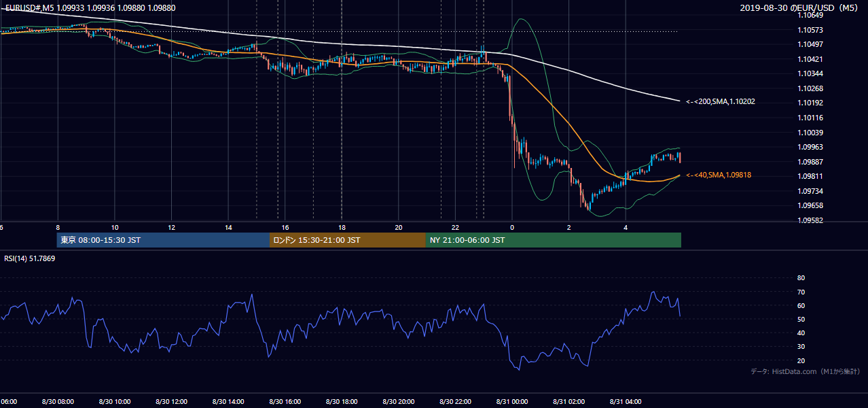Viewport: 868px width, 408px height.
Task: Click price axis value 1.10039
Action: [810, 133]
